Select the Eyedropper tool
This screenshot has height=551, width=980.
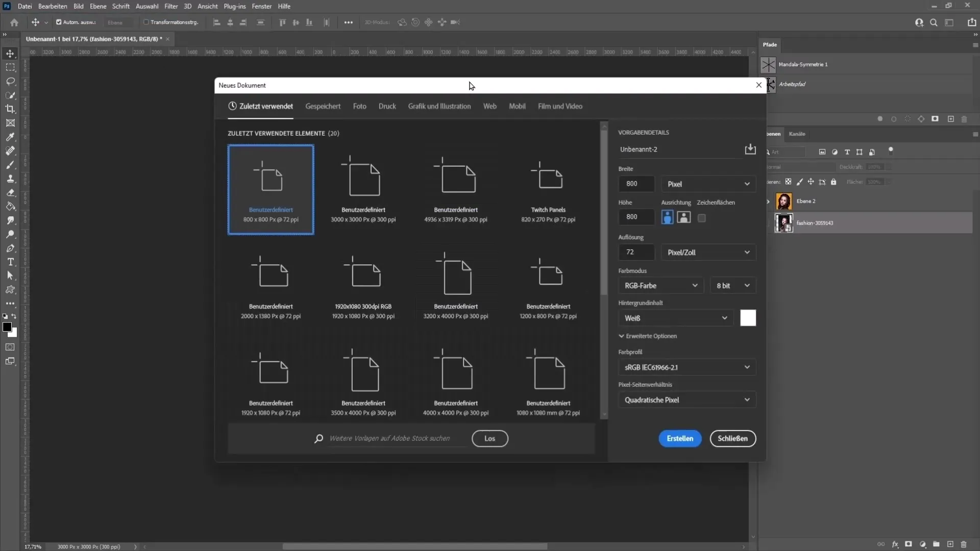tap(10, 137)
